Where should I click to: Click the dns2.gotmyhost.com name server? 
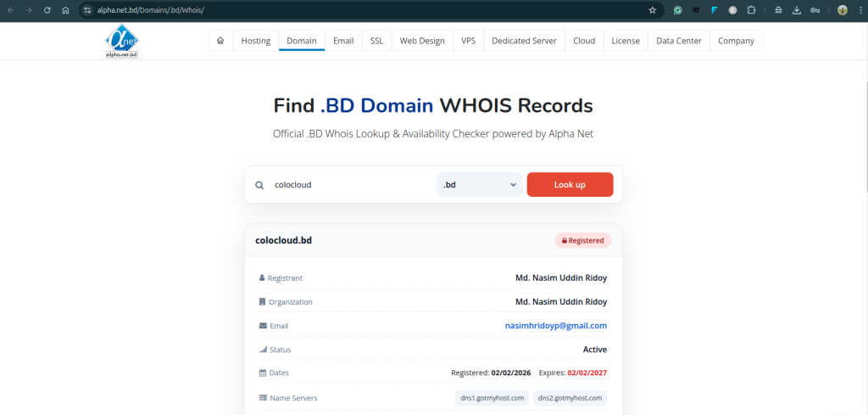570,398
